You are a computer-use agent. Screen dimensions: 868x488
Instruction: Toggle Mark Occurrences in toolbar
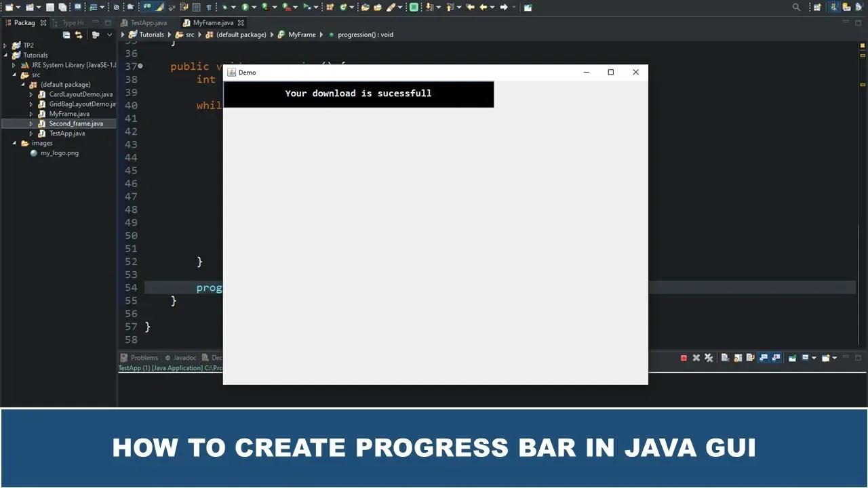[159, 7]
